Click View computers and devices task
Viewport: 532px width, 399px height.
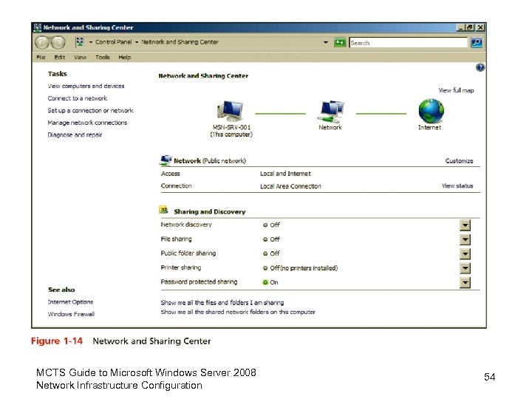[86, 86]
